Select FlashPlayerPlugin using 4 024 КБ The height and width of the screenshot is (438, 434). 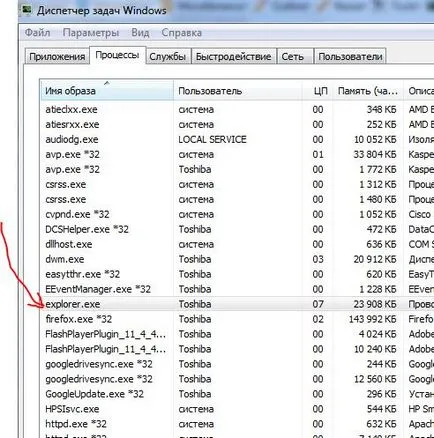pyautogui.click(x=237, y=334)
